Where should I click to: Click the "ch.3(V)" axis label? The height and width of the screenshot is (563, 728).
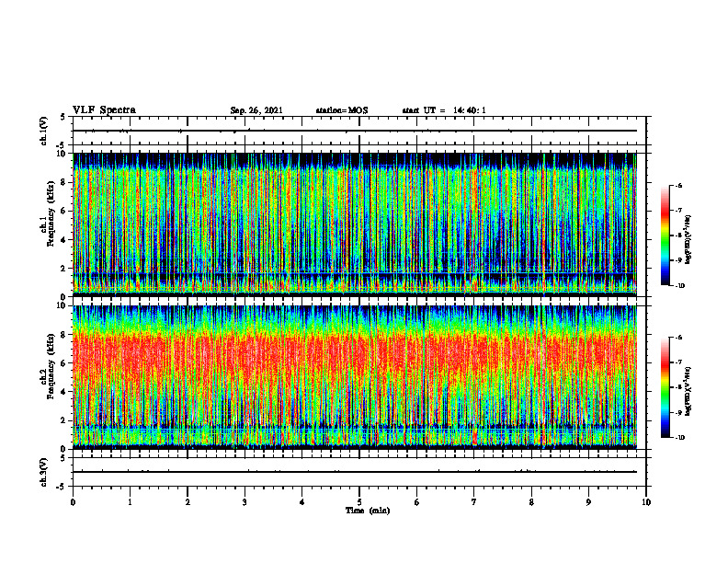44,472
